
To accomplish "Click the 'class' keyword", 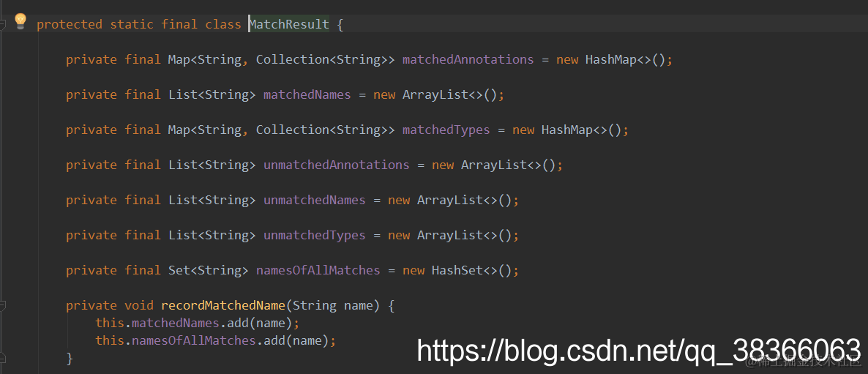I will [223, 24].
